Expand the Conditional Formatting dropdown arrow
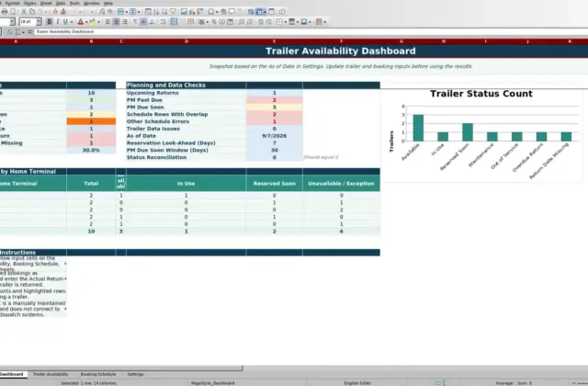 tap(324, 22)
